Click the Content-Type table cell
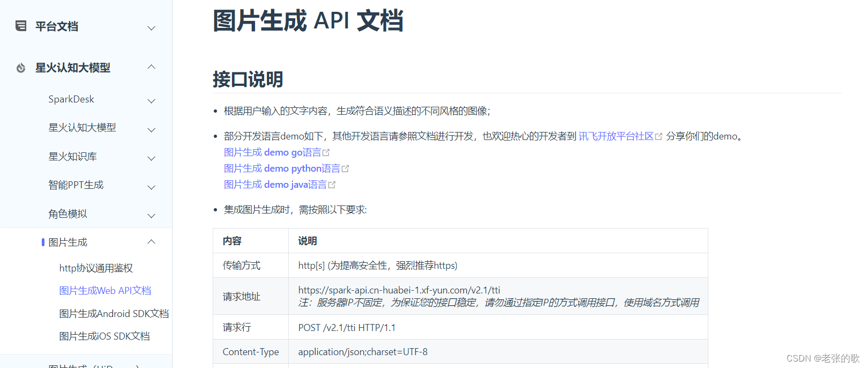 251,352
